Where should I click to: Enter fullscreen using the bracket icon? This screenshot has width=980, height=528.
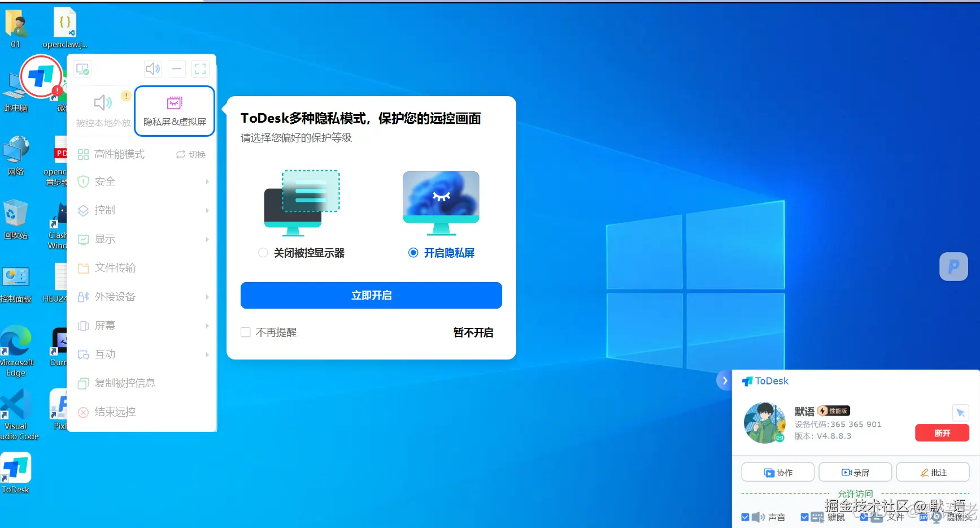(201, 69)
